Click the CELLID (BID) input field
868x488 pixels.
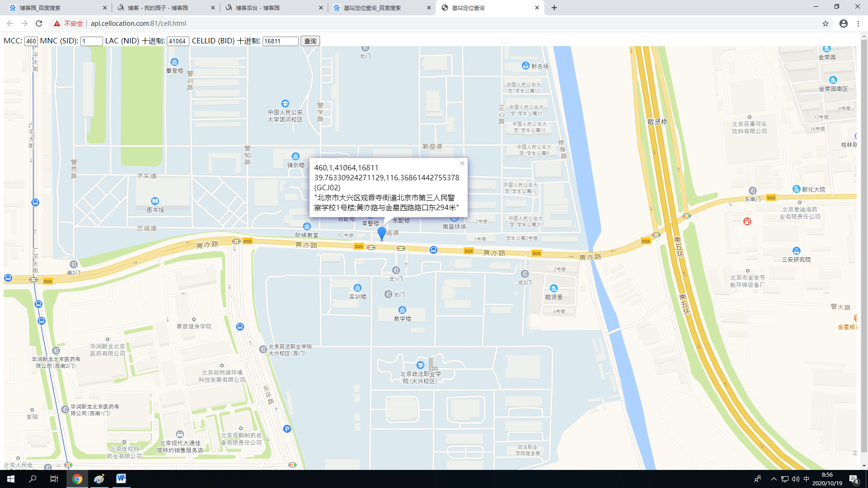280,41
